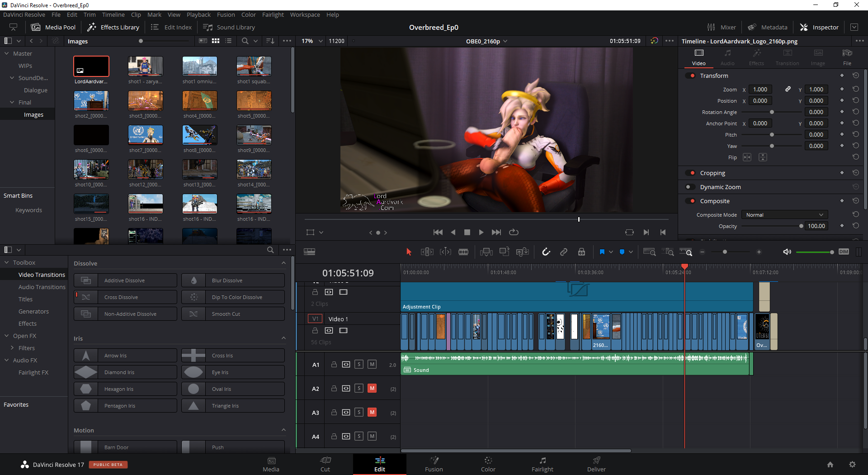Play the timeline forward
The width and height of the screenshot is (868, 475).
click(481, 233)
